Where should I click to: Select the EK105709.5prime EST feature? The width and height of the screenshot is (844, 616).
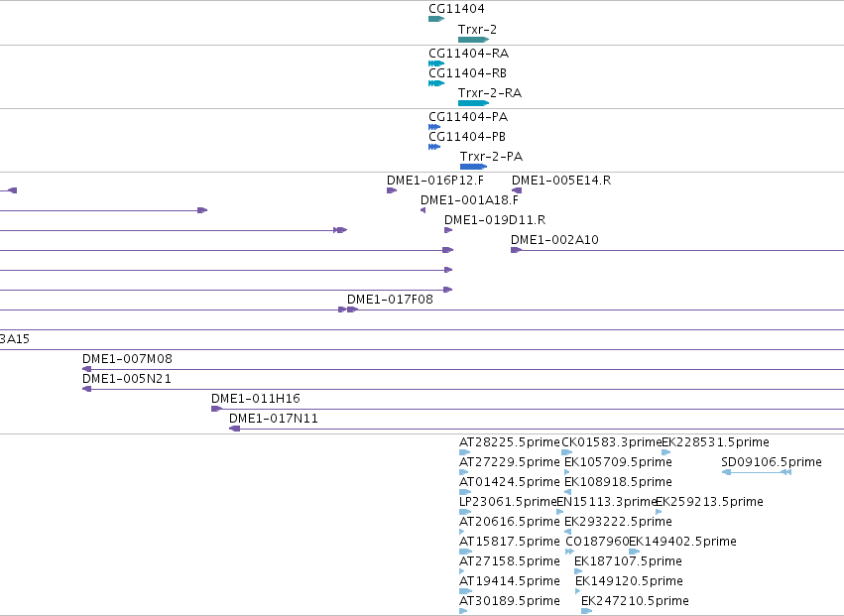click(566, 472)
